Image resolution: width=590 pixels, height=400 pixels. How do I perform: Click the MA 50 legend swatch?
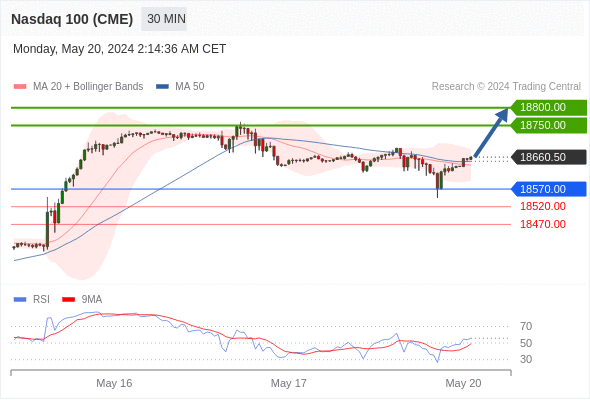[x=162, y=87]
